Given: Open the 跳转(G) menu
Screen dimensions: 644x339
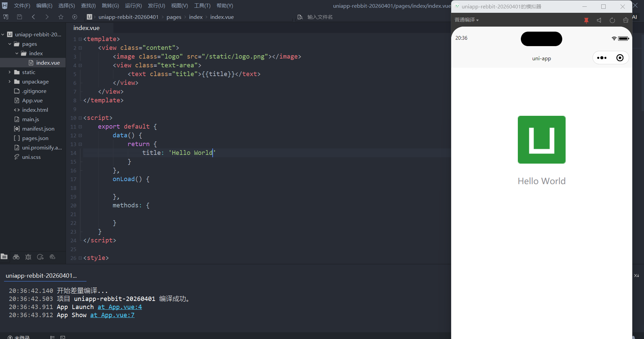Looking at the screenshot, I should [x=110, y=6].
